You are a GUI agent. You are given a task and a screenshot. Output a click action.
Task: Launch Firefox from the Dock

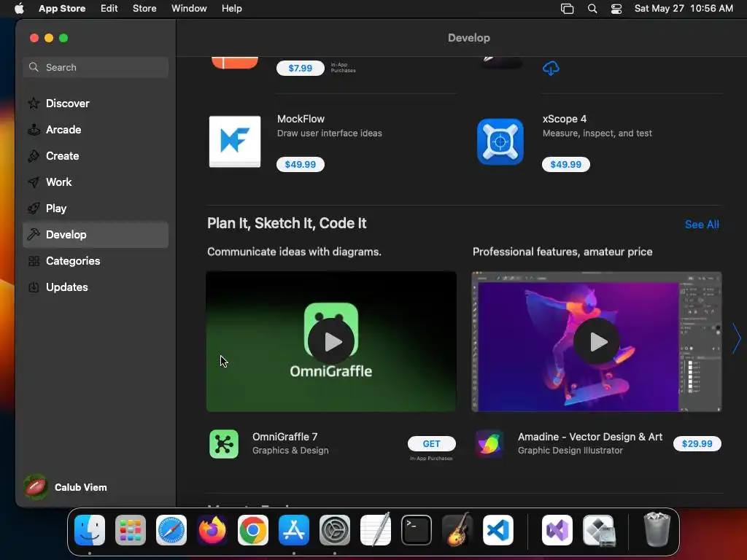(x=212, y=530)
